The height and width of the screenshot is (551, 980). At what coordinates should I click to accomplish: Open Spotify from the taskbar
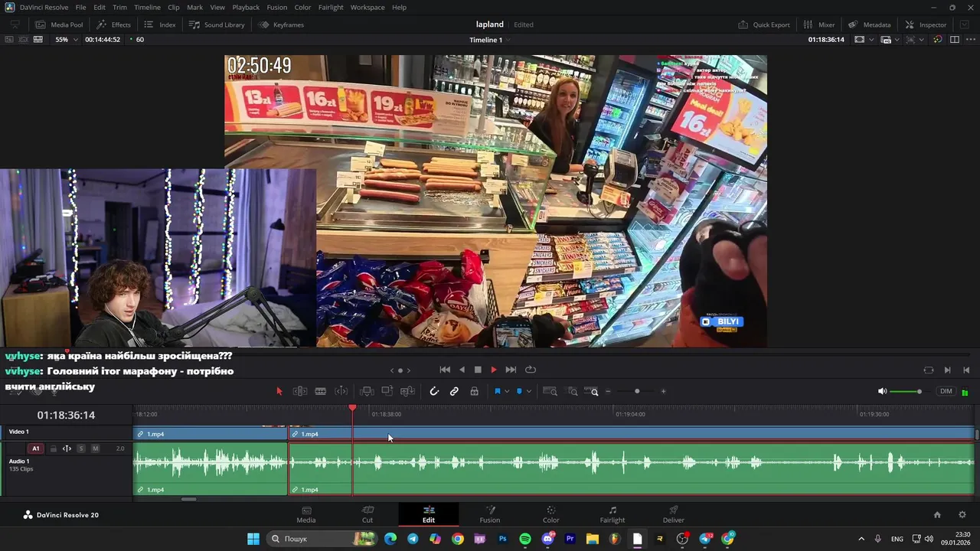[525, 539]
